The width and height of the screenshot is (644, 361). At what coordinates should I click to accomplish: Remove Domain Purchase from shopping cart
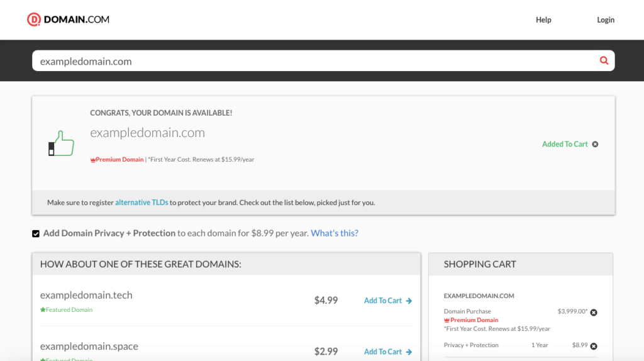594,313
